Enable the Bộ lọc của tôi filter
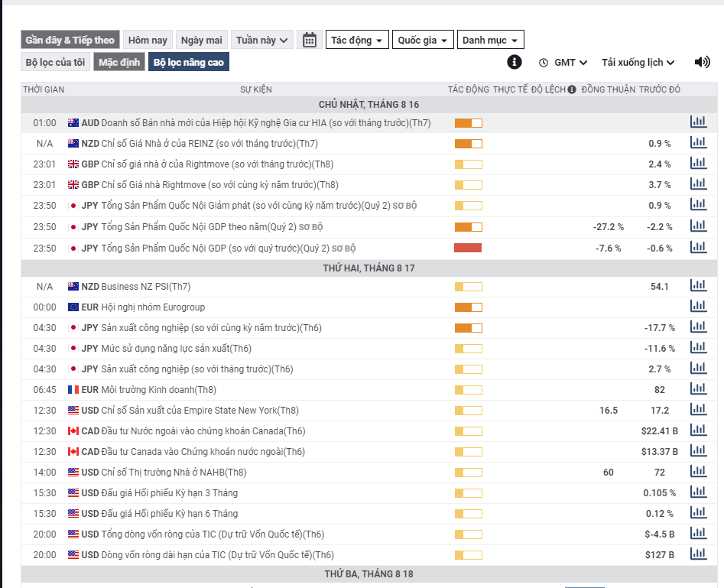The width and height of the screenshot is (724, 588). point(55,62)
